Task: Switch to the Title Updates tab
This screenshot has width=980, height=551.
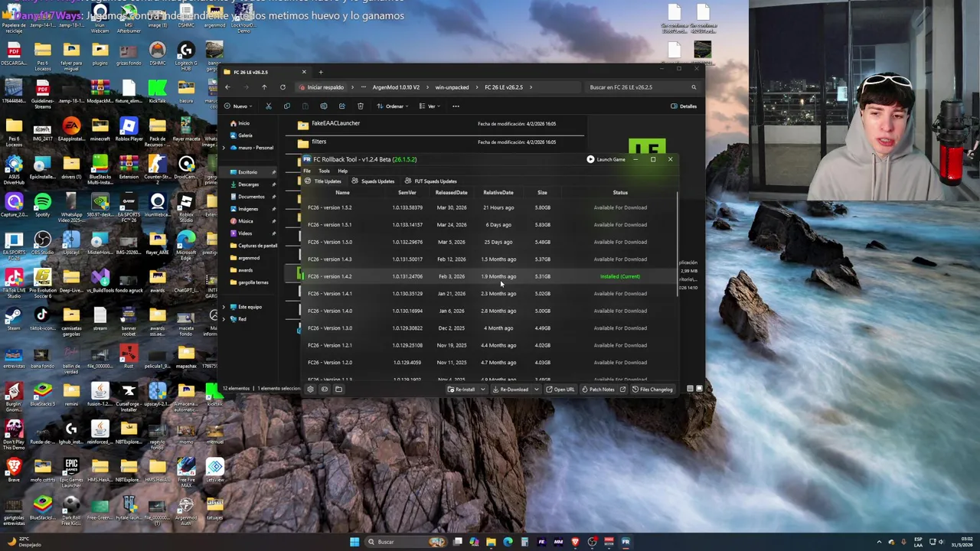Action: [323, 181]
